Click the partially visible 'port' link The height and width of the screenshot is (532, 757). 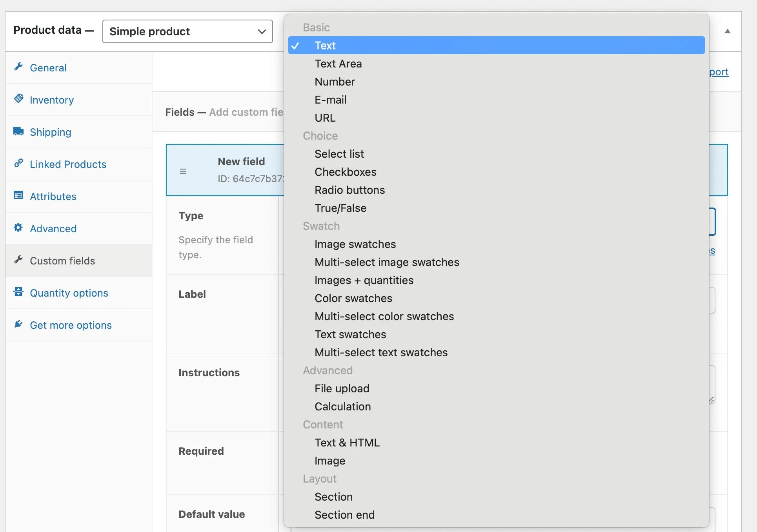pyautogui.click(x=719, y=72)
